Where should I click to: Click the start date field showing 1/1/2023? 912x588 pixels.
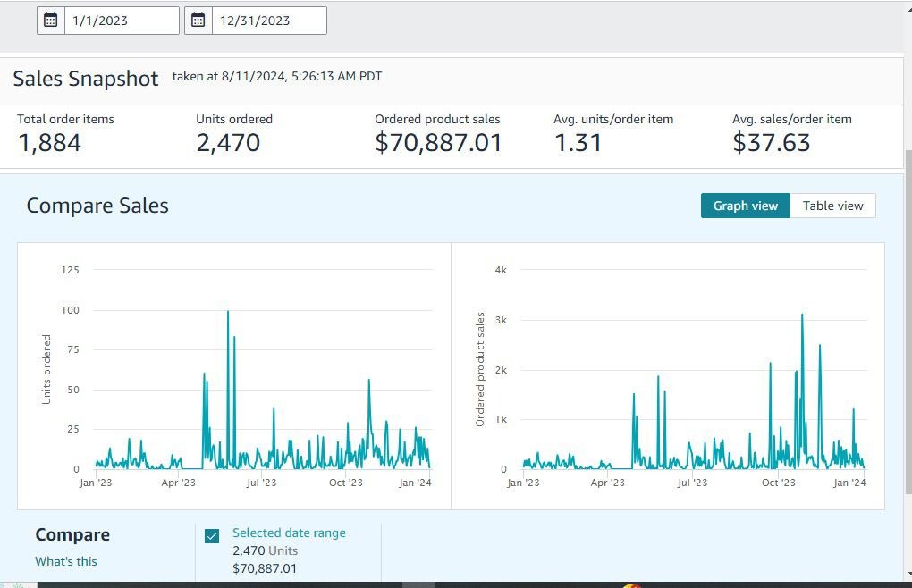coord(121,21)
